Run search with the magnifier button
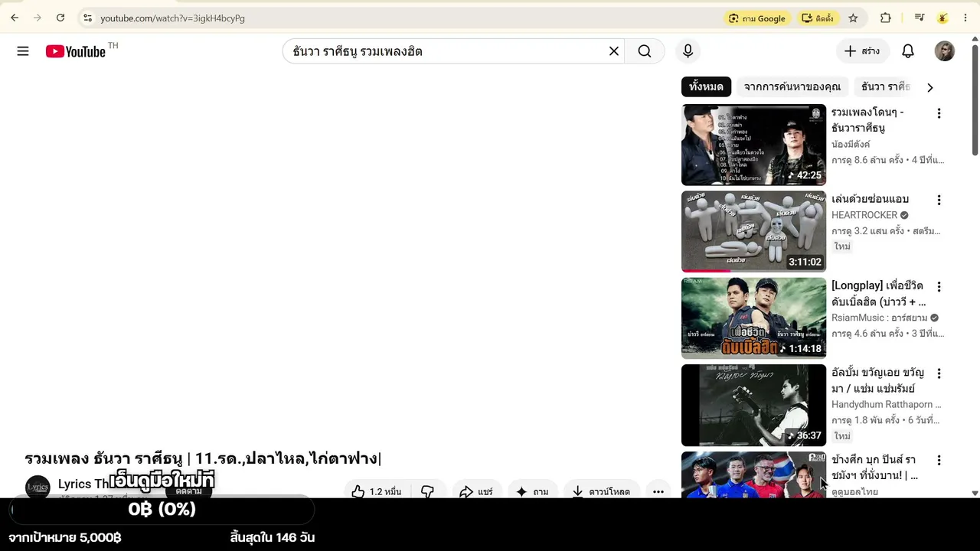The width and height of the screenshot is (980, 551). pos(645,51)
